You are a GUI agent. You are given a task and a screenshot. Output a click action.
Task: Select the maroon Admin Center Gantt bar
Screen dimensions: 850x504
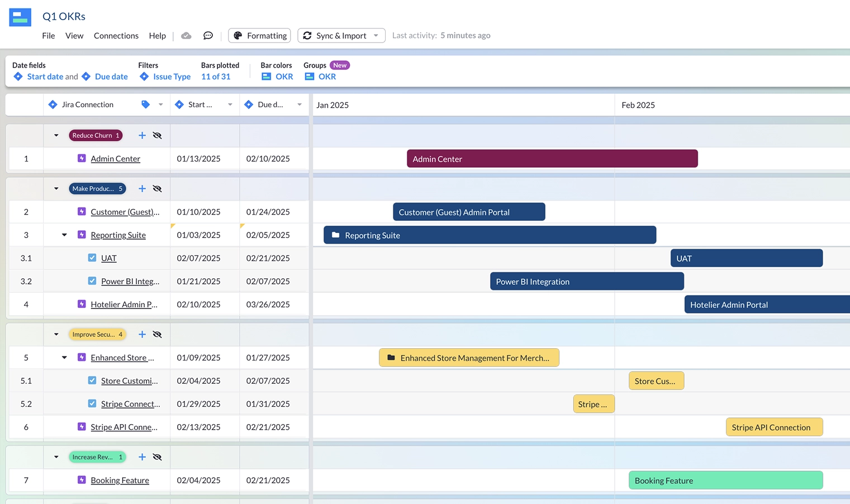[552, 159]
